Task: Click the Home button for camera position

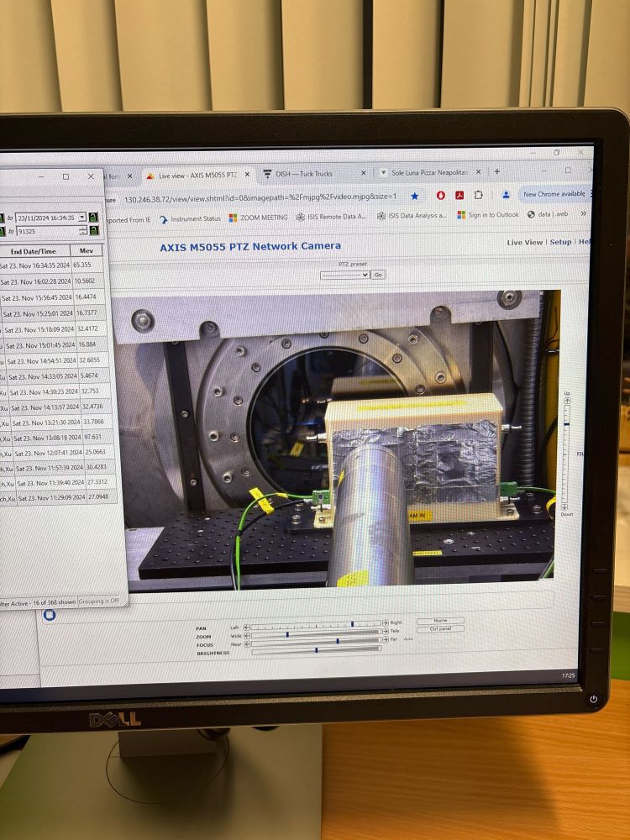Action: click(440, 621)
